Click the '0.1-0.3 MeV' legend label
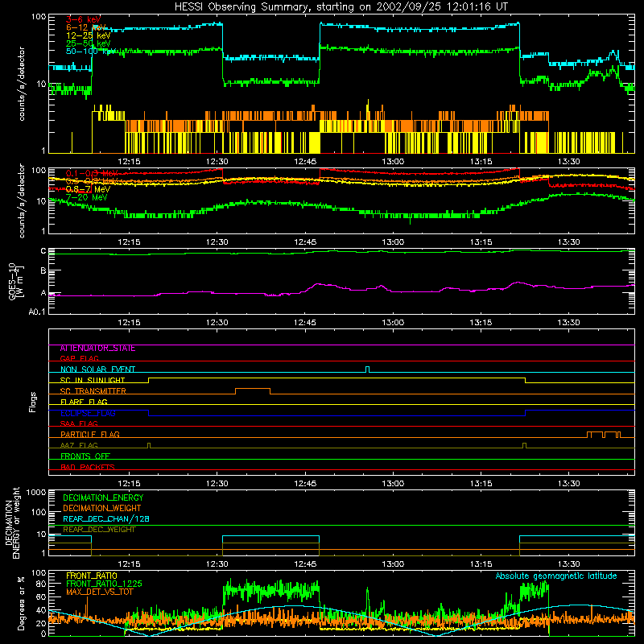 tap(92, 173)
